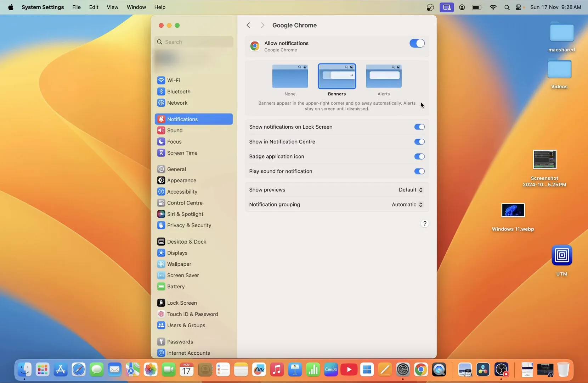
Task: Open Control Centre in menu bar
Action: [x=519, y=7]
